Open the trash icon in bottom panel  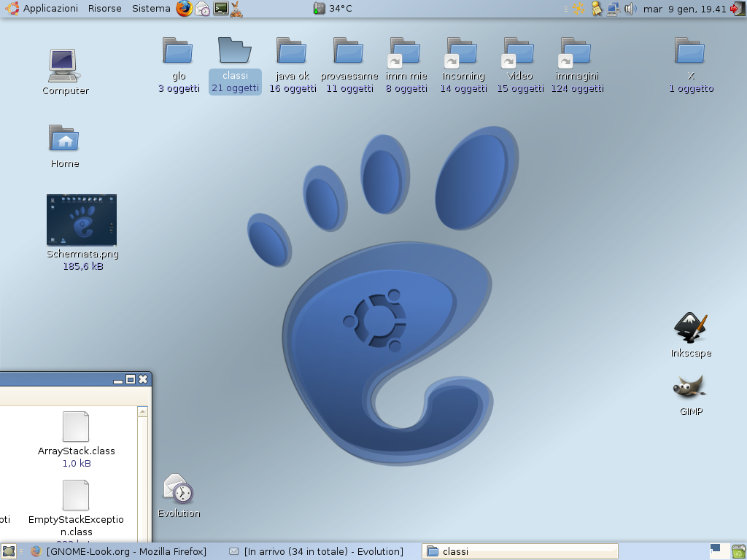point(738,551)
